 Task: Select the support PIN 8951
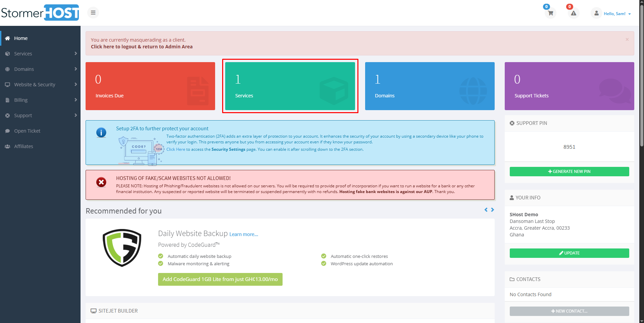[569, 147]
